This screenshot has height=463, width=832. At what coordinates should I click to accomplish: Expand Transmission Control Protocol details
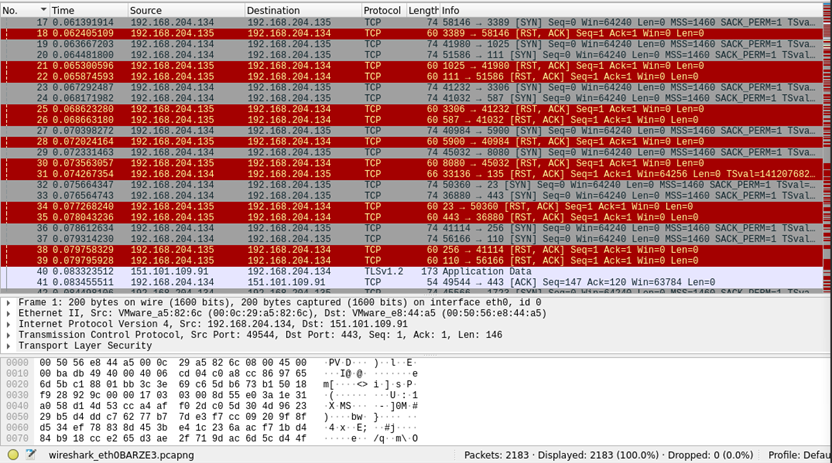(8, 335)
